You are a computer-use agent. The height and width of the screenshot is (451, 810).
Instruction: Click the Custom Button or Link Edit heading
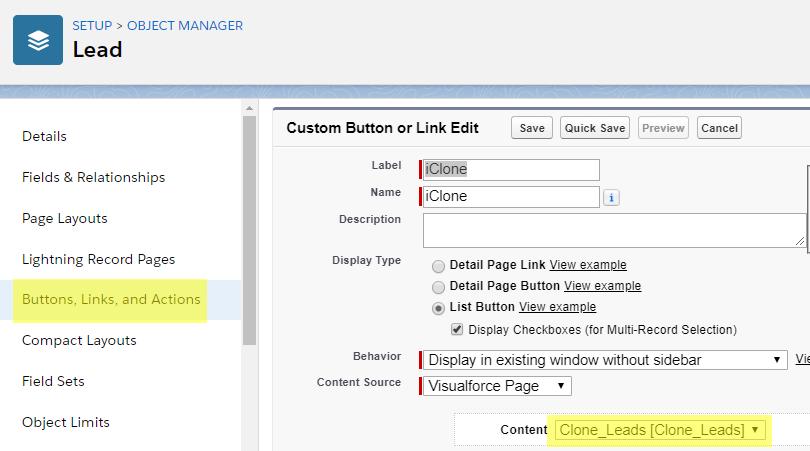tap(382, 128)
